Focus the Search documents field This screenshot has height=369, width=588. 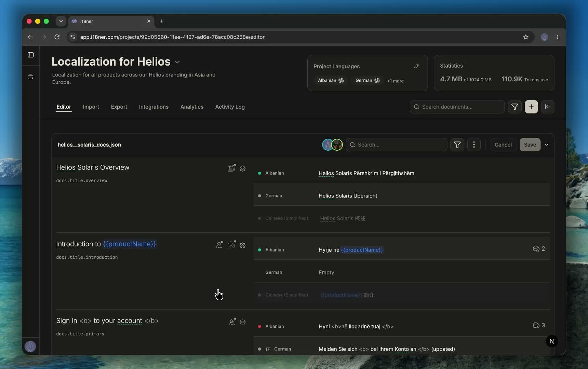(457, 107)
